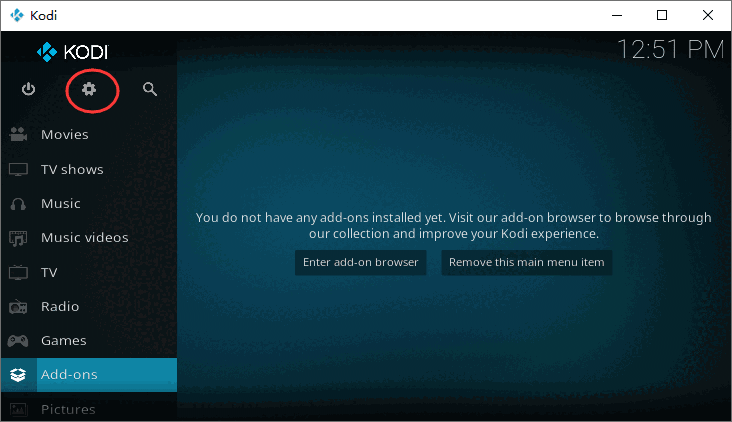Select the Pictures menu item
732x422 pixels.
point(89,408)
